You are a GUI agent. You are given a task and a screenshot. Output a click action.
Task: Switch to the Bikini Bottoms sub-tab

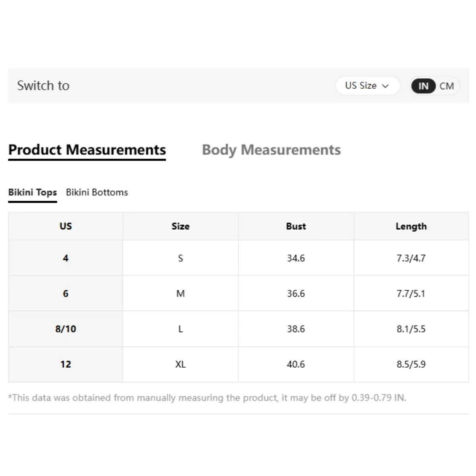97,192
